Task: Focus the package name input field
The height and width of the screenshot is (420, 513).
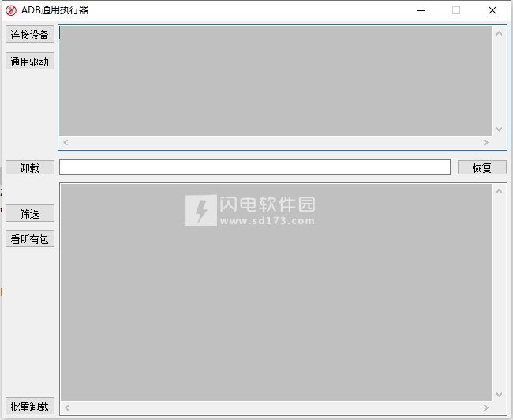Action: (x=255, y=167)
